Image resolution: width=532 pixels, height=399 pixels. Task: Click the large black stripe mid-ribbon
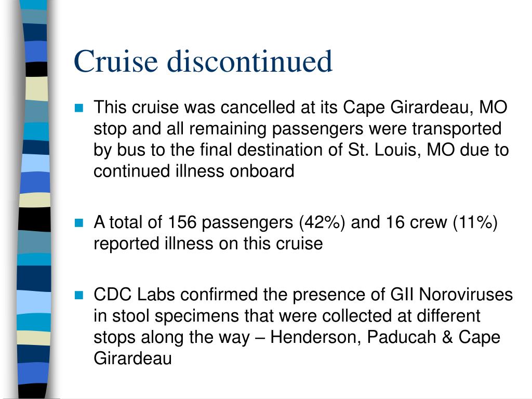34,220
